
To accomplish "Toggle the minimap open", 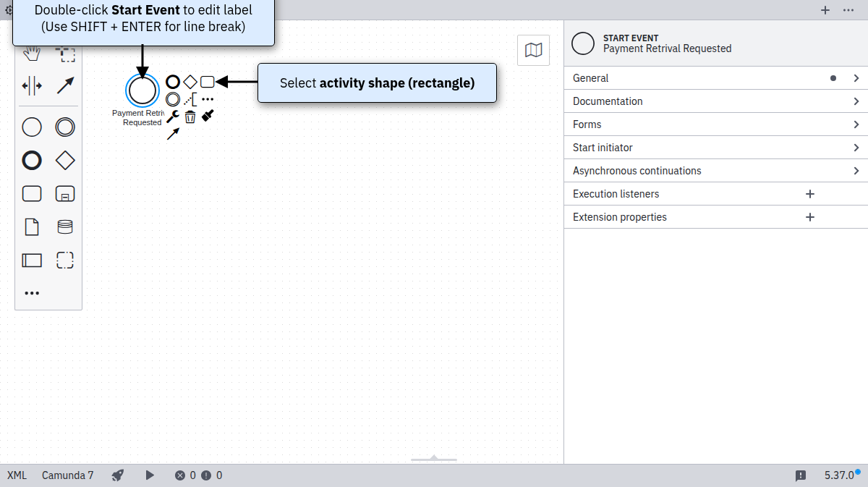I will [x=533, y=50].
